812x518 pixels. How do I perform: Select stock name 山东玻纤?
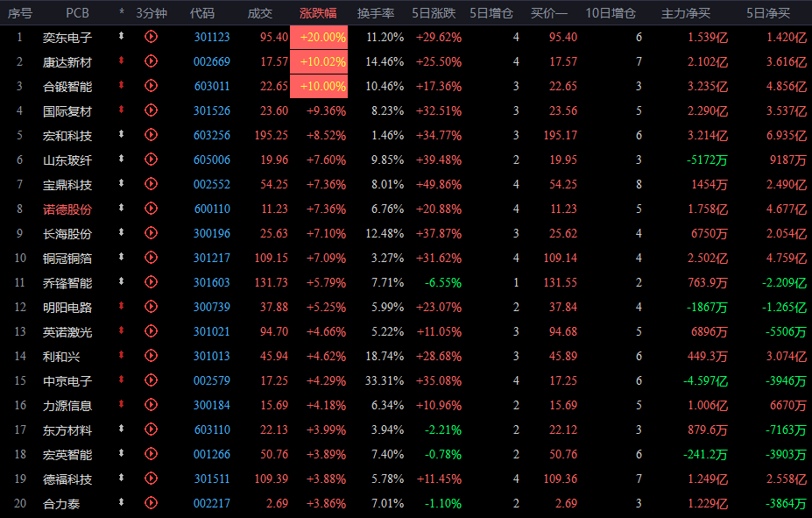67,160
